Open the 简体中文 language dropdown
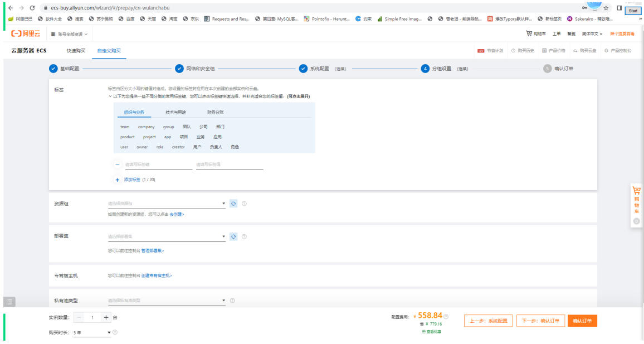Viewport: 644px width, 344px height. [x=592, y=33]
